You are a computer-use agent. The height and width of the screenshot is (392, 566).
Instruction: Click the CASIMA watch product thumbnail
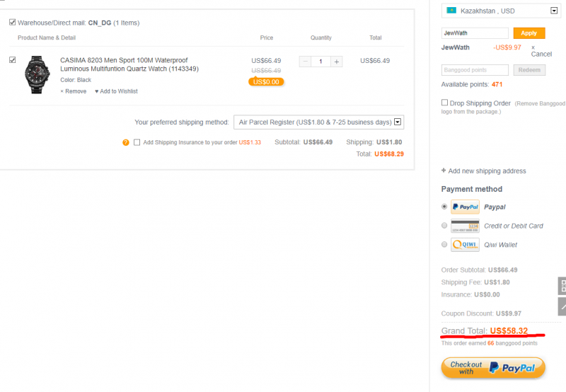37,75
